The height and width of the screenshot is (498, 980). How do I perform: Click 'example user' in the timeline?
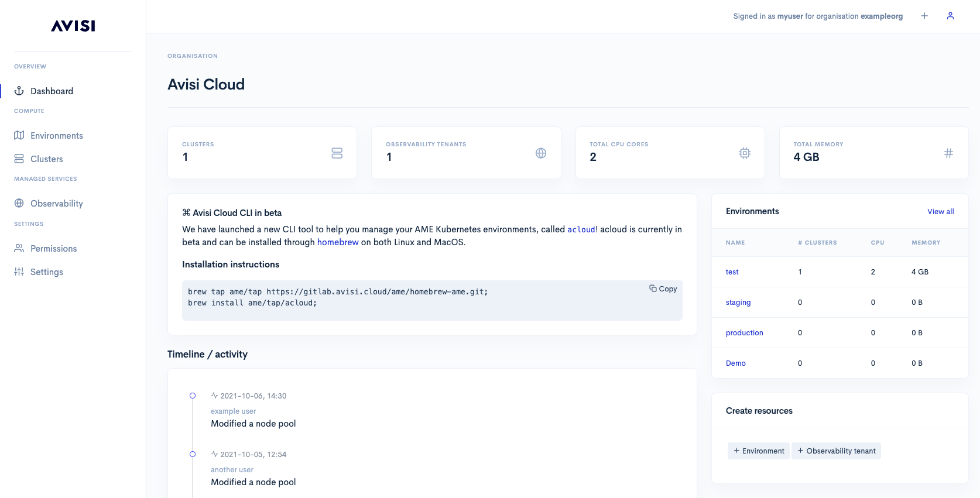point(233,411)
